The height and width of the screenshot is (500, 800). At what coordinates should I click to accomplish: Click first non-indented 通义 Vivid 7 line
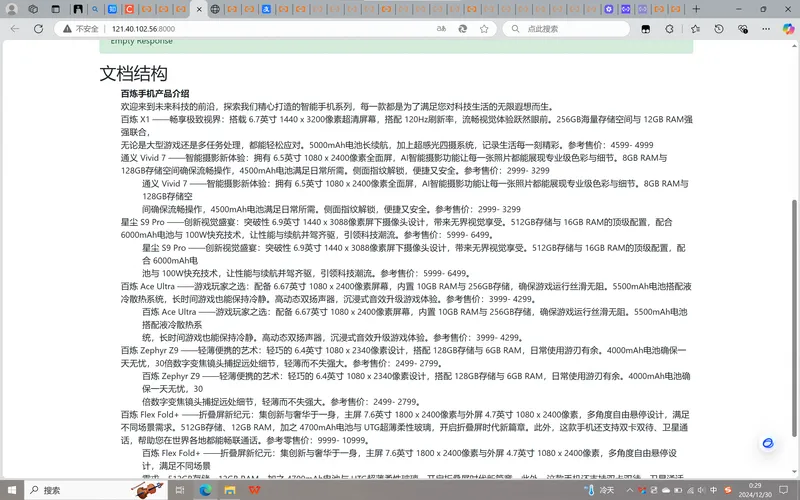[x=394, y=158]
